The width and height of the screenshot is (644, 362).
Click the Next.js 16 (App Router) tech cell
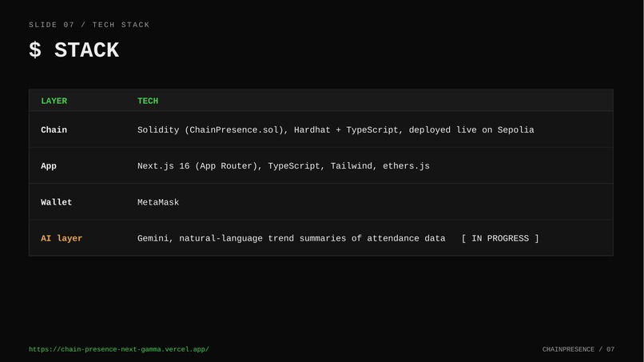coord(284,166)
